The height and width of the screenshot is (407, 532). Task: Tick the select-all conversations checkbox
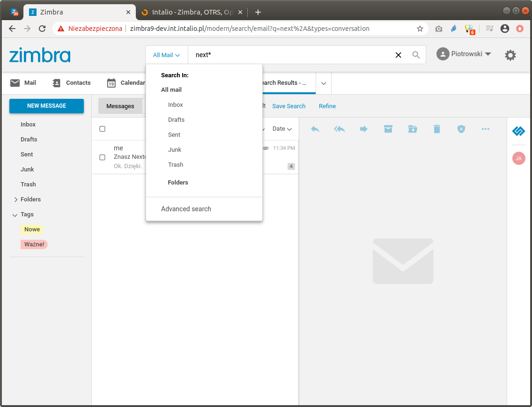coord(103,129)
